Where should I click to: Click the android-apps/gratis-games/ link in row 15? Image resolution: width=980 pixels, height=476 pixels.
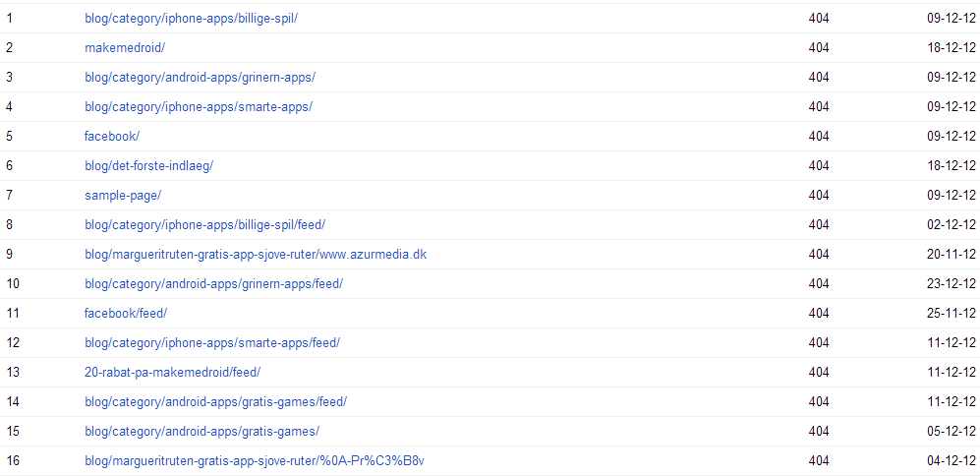202,431
